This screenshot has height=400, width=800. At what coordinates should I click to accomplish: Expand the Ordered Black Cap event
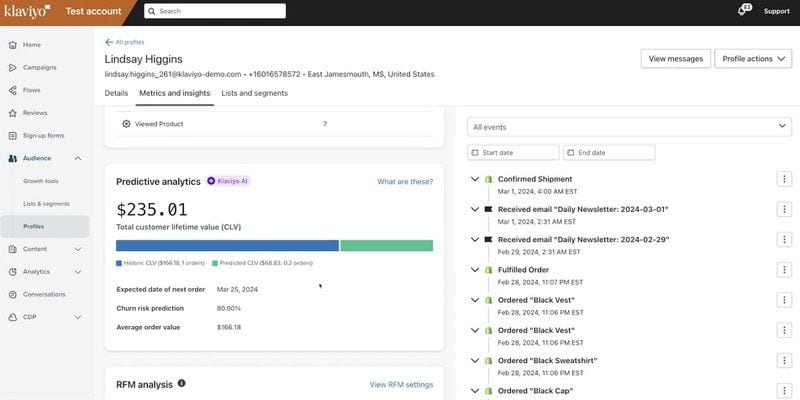(475, 391)
